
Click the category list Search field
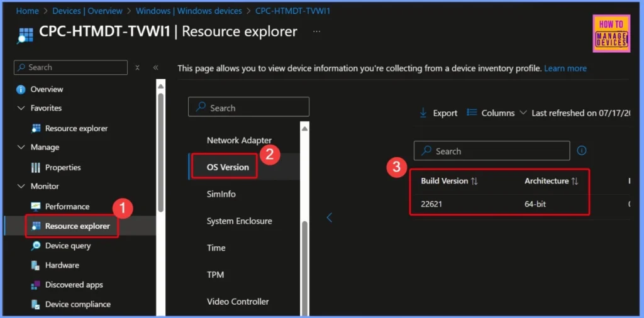(x=248, y=107)
